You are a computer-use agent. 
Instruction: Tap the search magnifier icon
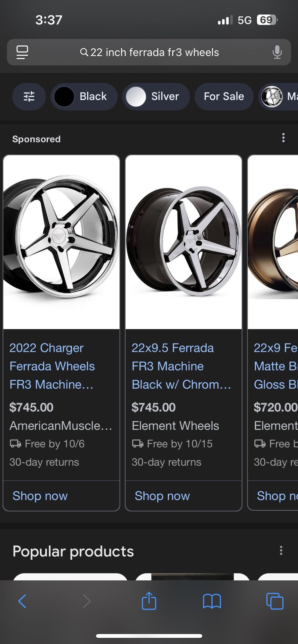[84, 52]
